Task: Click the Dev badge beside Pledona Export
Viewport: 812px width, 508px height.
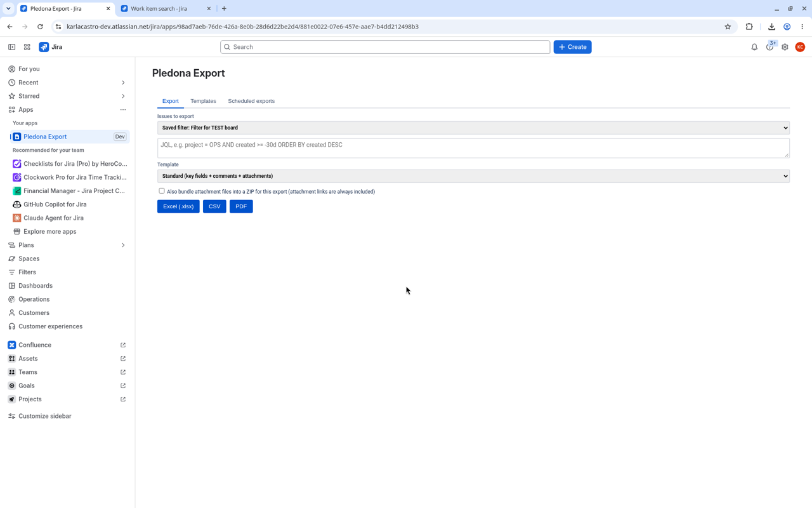Action: coord(120,137)
